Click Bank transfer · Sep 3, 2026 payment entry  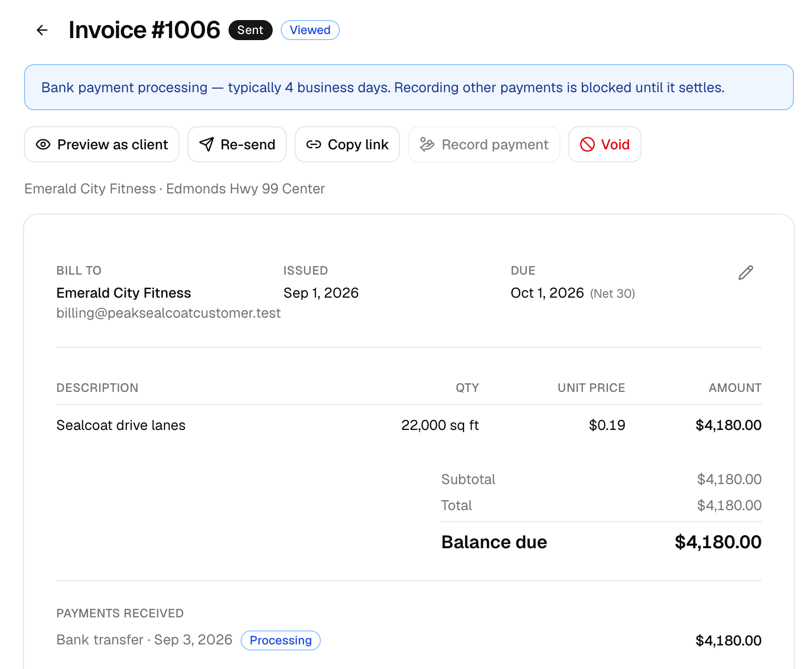coord(144,640)
